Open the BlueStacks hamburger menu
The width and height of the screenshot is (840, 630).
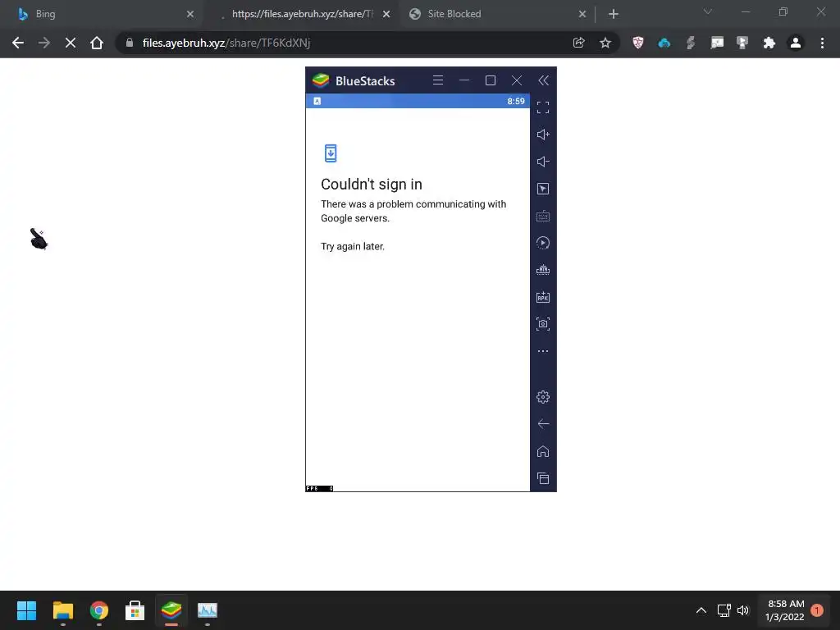pyautogui.click(x=438, y=80)
